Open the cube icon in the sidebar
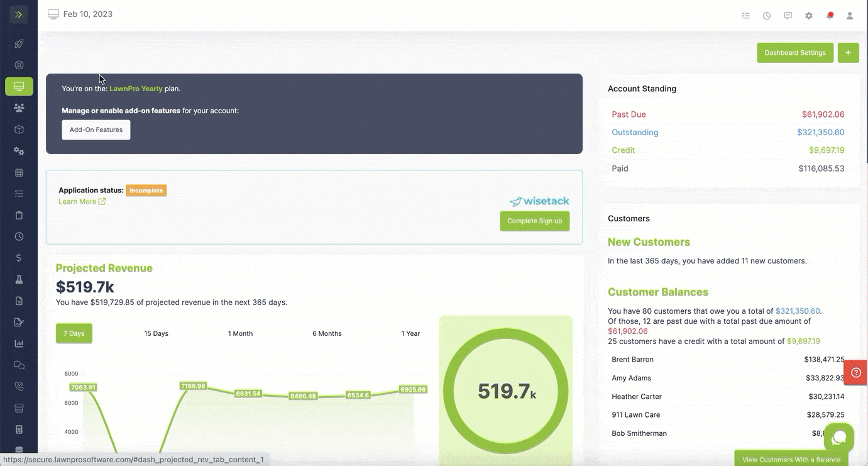The width and height of the screenshot is (868, 466). click(19, 130)
